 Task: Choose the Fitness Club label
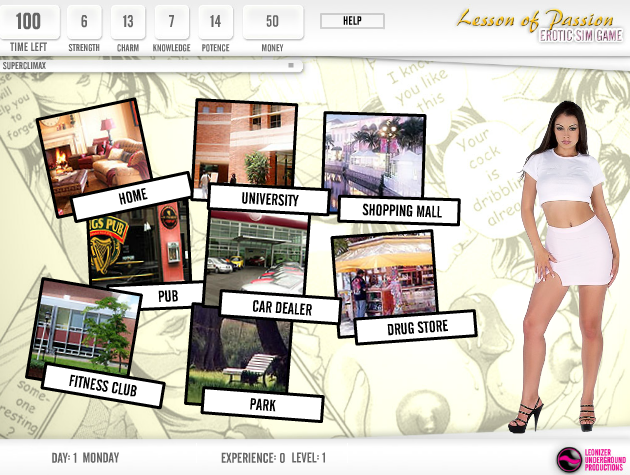click(103, 385)
